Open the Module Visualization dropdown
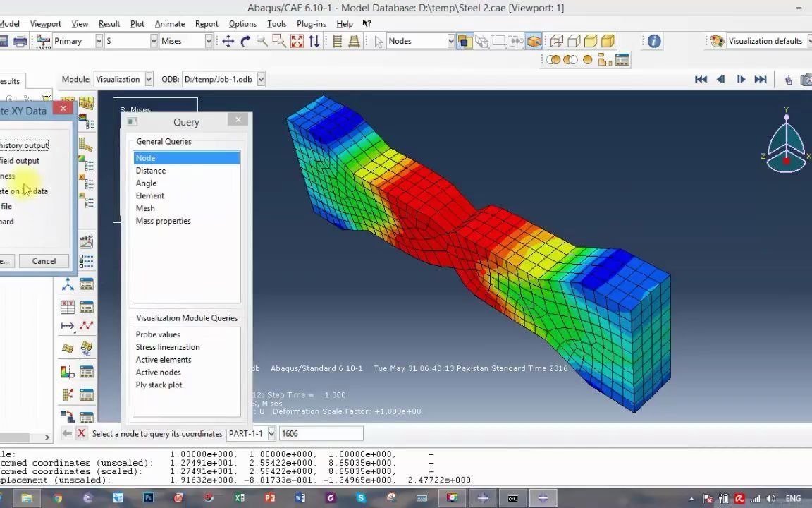Viewport: 812px width, 508px height. click(149, 79)
